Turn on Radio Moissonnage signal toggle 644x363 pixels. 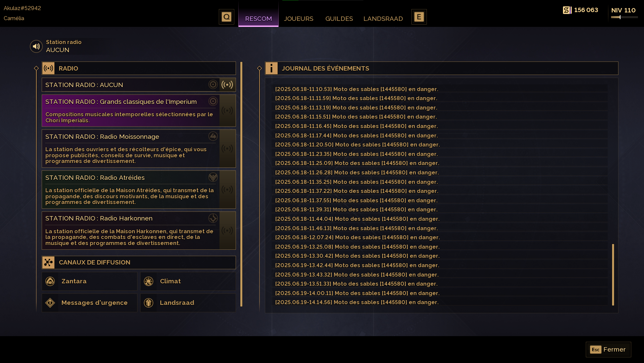tap(228, 149)
